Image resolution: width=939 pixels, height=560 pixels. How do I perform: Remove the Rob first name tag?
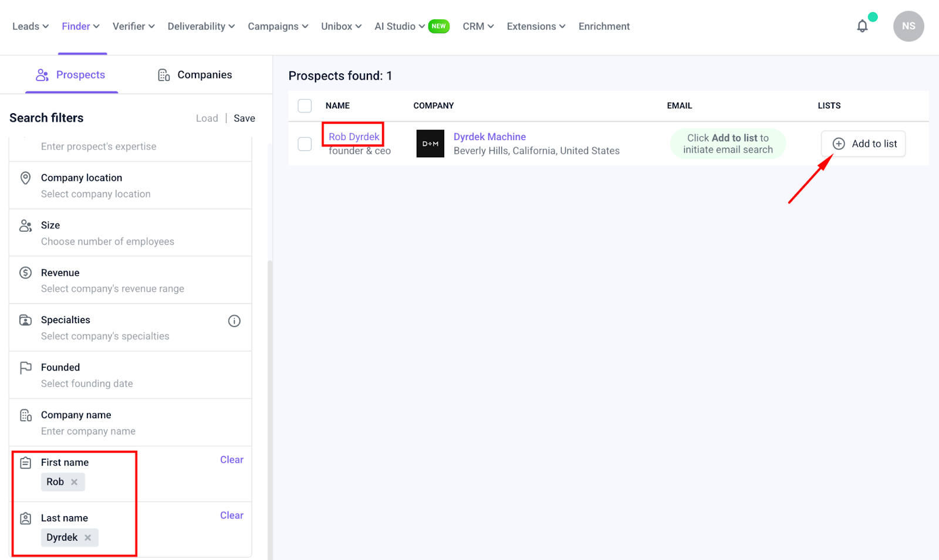click(75, 482)
